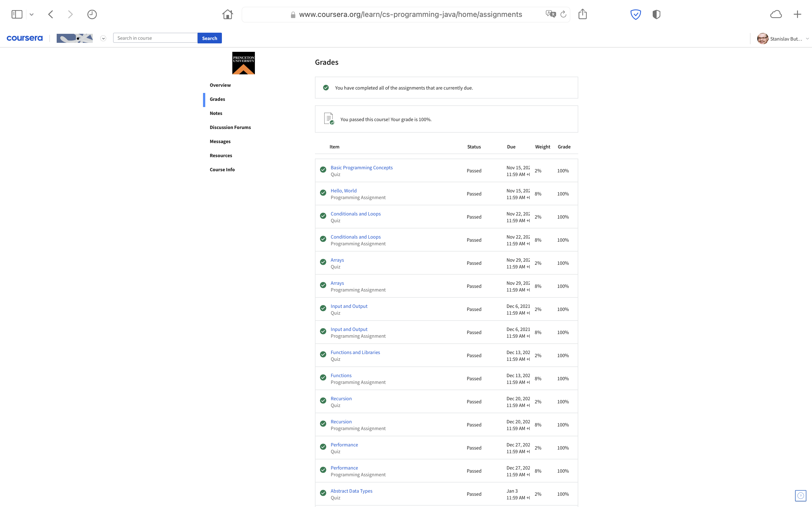
Task: Open Stanislav user account dropdown
Action: [783, 39]
